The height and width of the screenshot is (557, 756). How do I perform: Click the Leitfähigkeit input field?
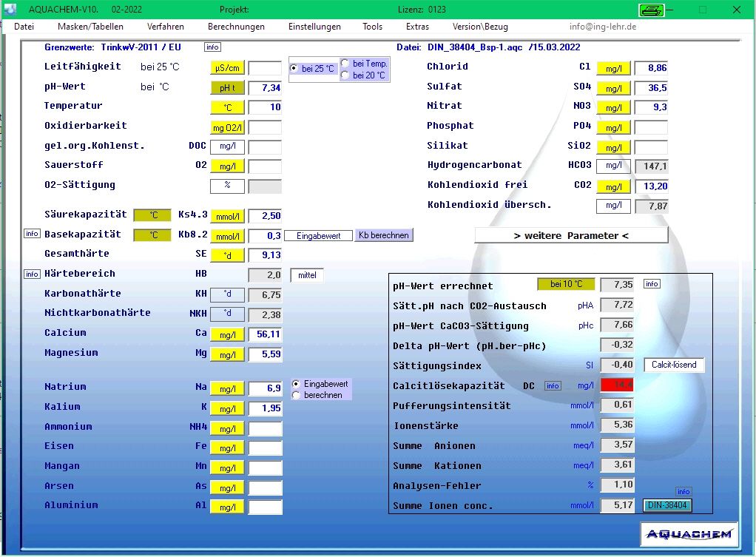click(x=265, y=68)
